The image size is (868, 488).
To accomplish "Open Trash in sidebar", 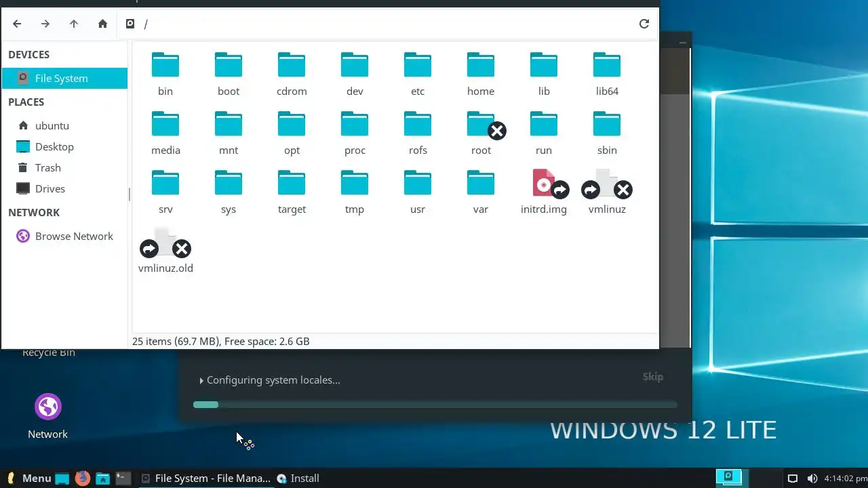I will [x=64, y=167].
